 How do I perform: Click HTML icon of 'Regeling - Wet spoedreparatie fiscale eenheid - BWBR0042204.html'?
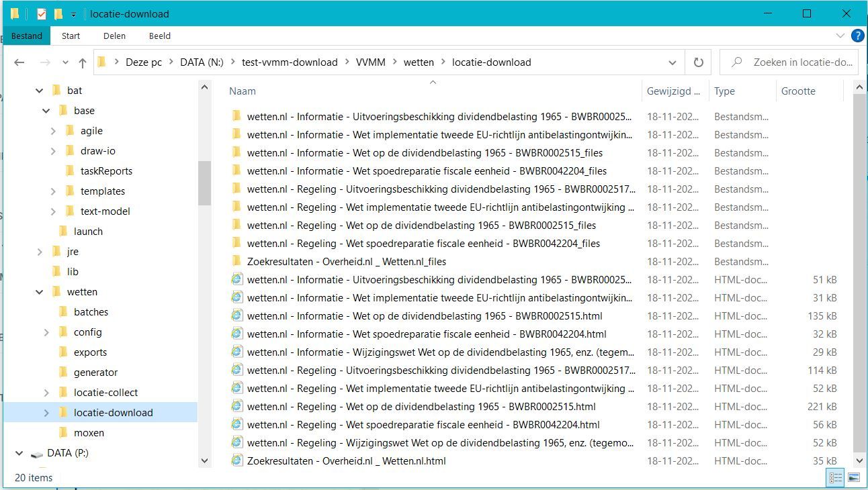(x=236, y=424)
